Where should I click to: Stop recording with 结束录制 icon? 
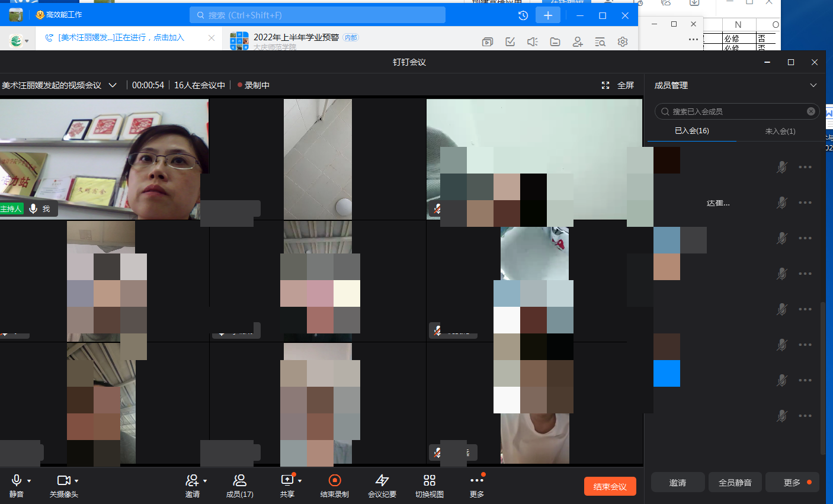tap(334, 480)
